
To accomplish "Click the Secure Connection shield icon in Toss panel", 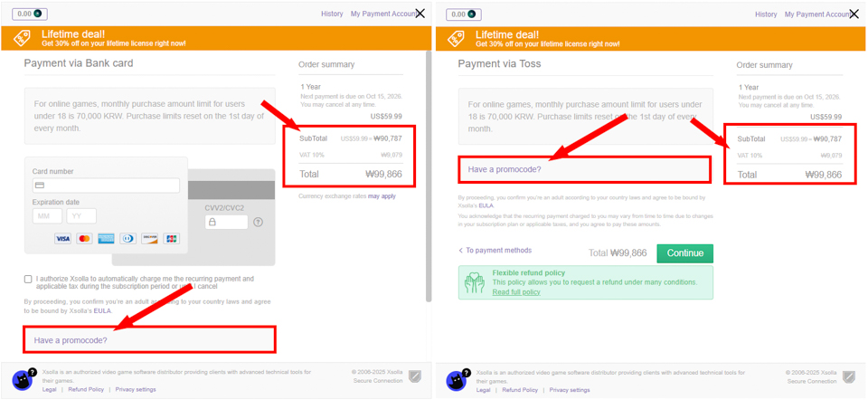I will tap(848, 376).
